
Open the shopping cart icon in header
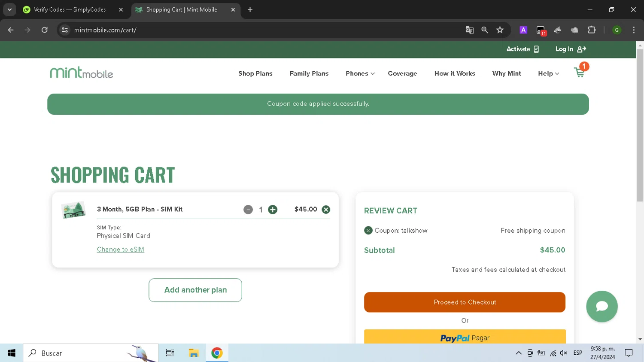click(x=580, y=72)
